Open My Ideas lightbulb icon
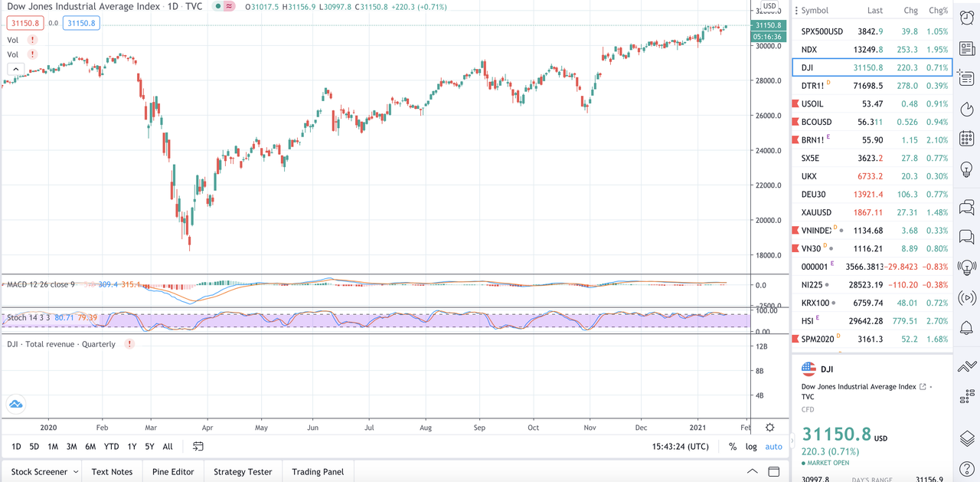 click(x=966, y=170)
